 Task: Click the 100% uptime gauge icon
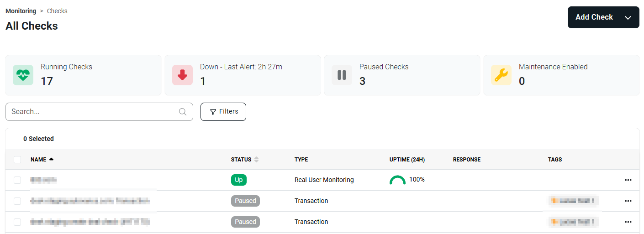(x=397, y=180)
